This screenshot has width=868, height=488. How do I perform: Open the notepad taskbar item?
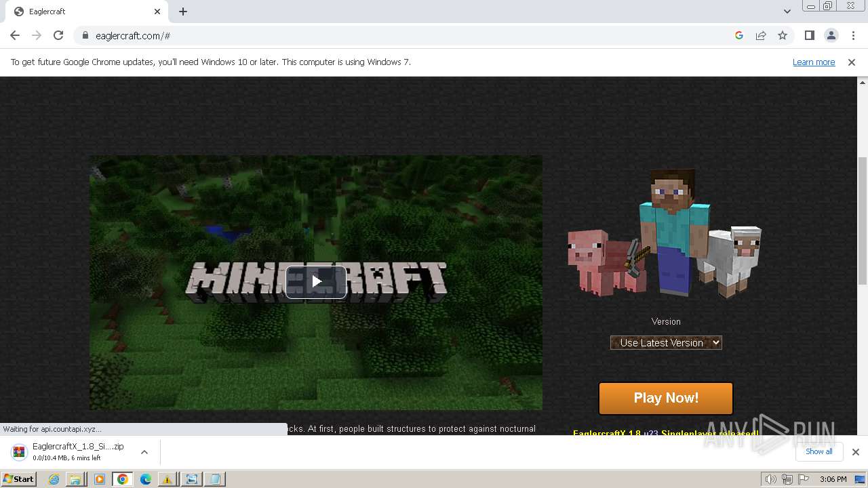(x=215, y=479)
